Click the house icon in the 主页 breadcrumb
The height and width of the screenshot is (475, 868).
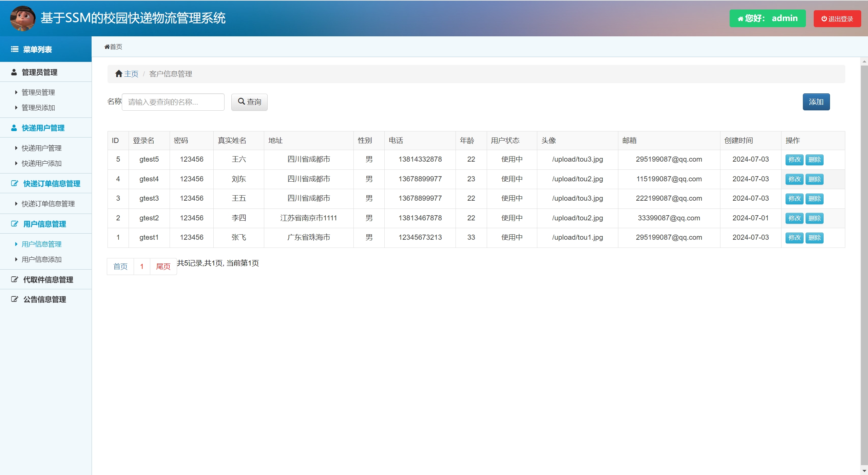pyautogui.click(x=118, y=74)
